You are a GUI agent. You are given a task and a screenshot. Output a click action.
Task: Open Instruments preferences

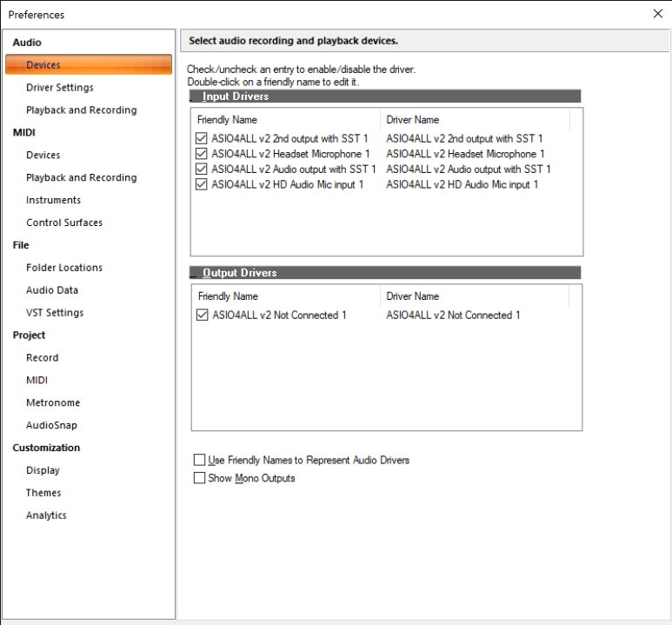(53, 200)
